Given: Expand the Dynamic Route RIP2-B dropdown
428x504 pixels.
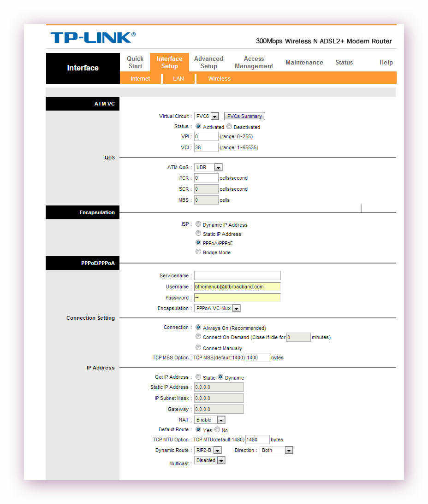Looking at the screenshot, I should click(x=208, y=450).
